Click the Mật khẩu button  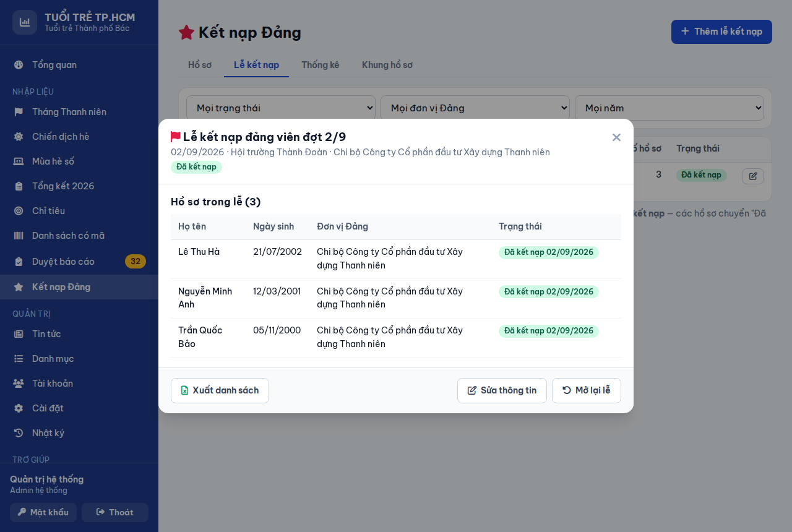pyautogui.click(x=43, y=512)
